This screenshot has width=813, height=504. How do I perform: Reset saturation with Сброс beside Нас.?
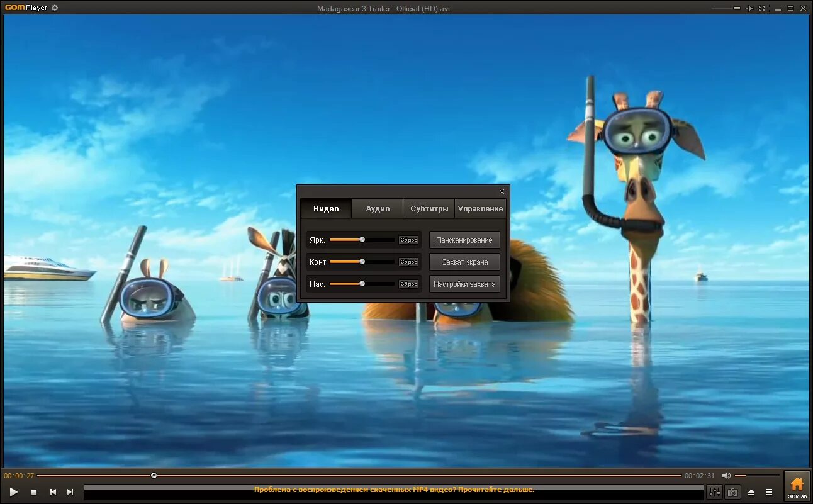[408, 284]
